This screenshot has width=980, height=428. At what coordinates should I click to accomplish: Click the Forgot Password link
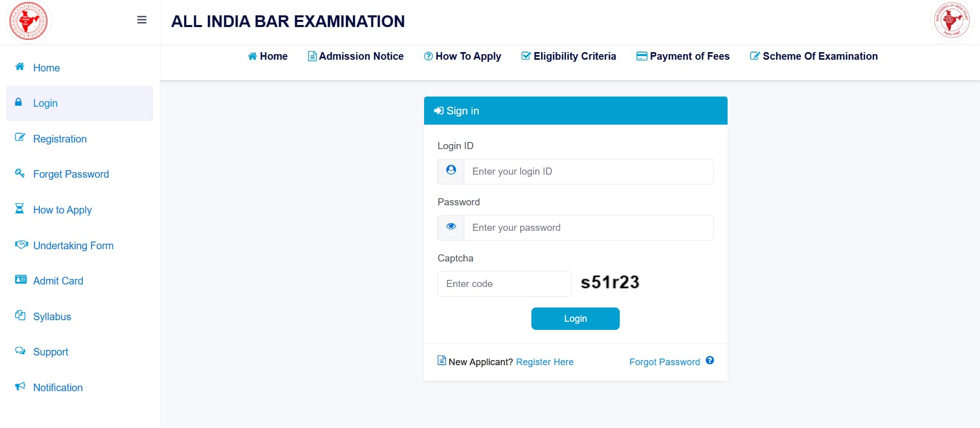(x=664, y=362)
